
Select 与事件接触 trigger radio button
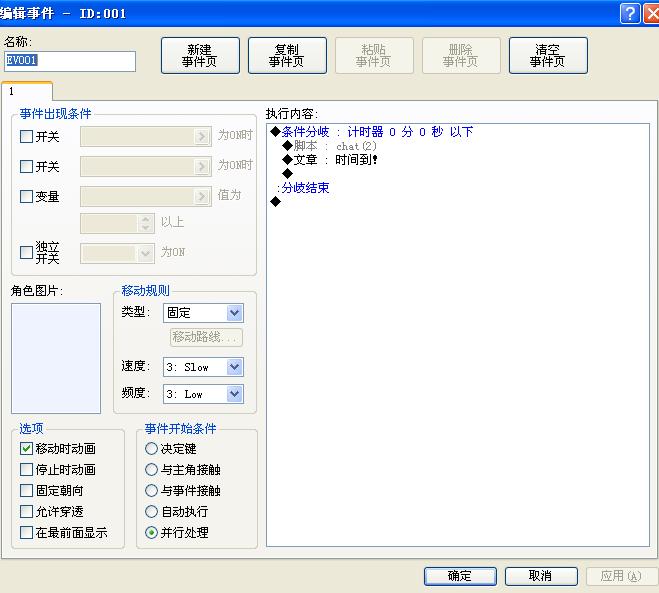click(151, 490)
